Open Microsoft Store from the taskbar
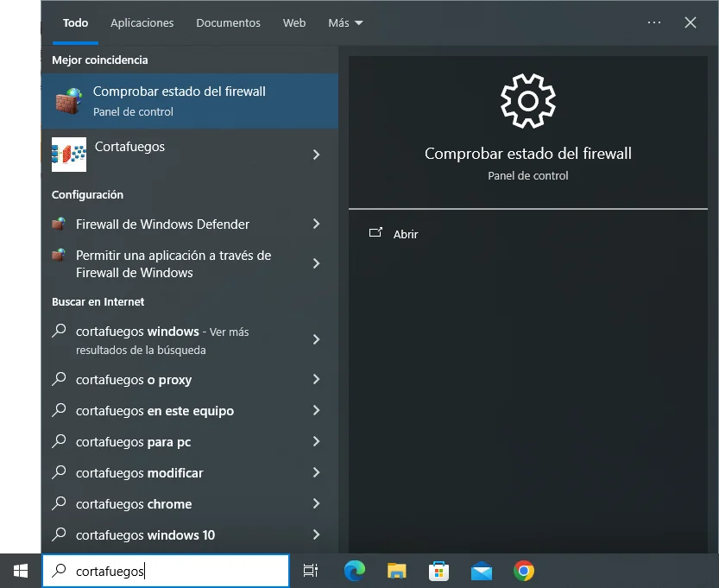Screen dimensions: 719x588 click(x=438, y=571)
